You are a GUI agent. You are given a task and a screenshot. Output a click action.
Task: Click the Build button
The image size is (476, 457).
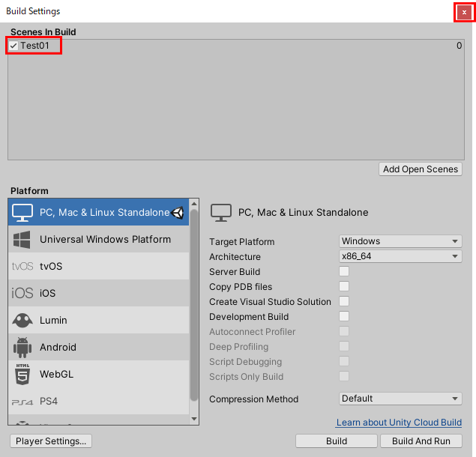(x=337, y=441)
